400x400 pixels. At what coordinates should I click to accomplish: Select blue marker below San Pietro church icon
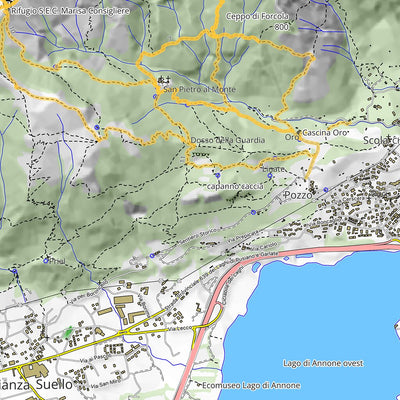click(x=155, y=96)
